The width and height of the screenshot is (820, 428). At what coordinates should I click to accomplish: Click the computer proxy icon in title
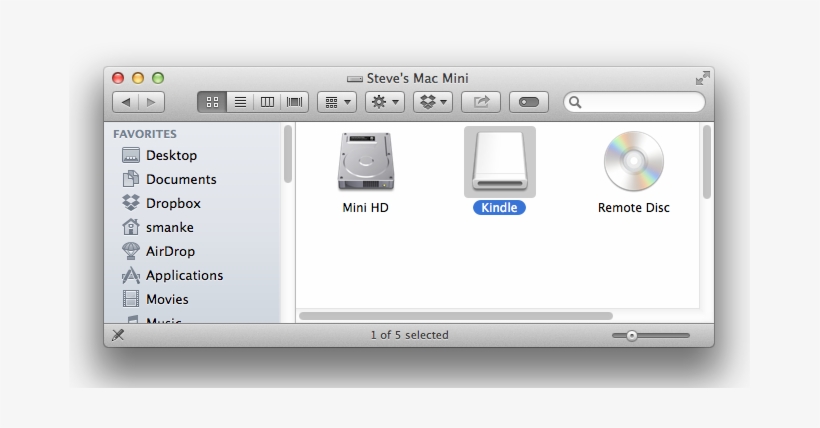click(x=355, y=79)
